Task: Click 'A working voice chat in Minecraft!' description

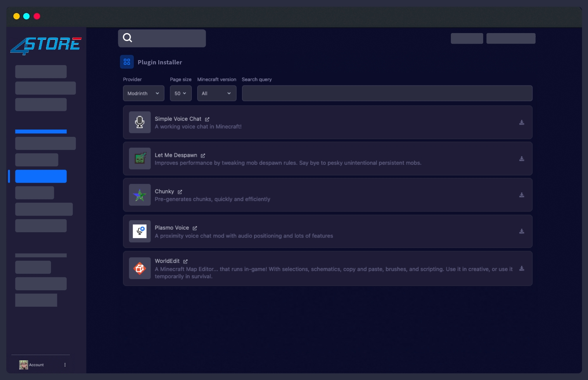Action: 198,127
